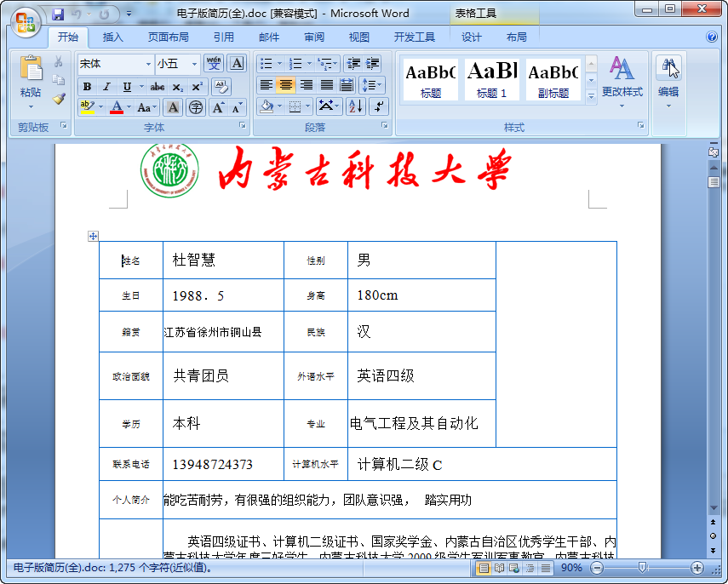Switch to the 页面布局 tab
This screenshot has width=728, height=584.
point(168,37)
